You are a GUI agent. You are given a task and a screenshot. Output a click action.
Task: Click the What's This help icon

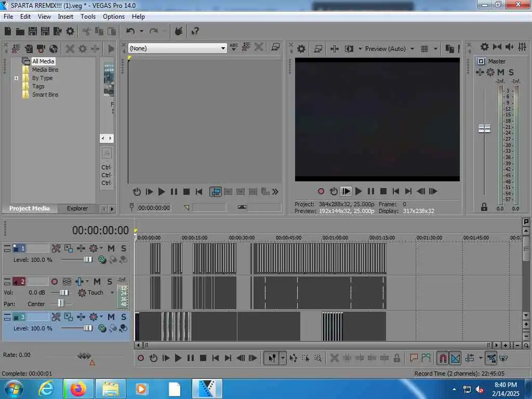click(195, 32)
